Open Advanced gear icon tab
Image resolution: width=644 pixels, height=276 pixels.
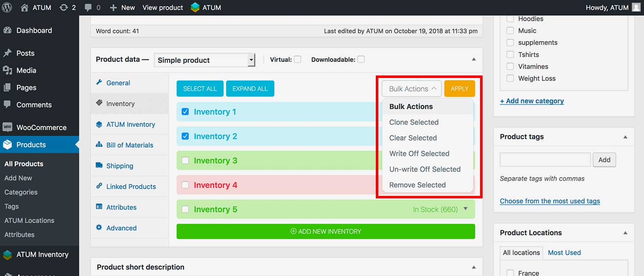[99, 228]
